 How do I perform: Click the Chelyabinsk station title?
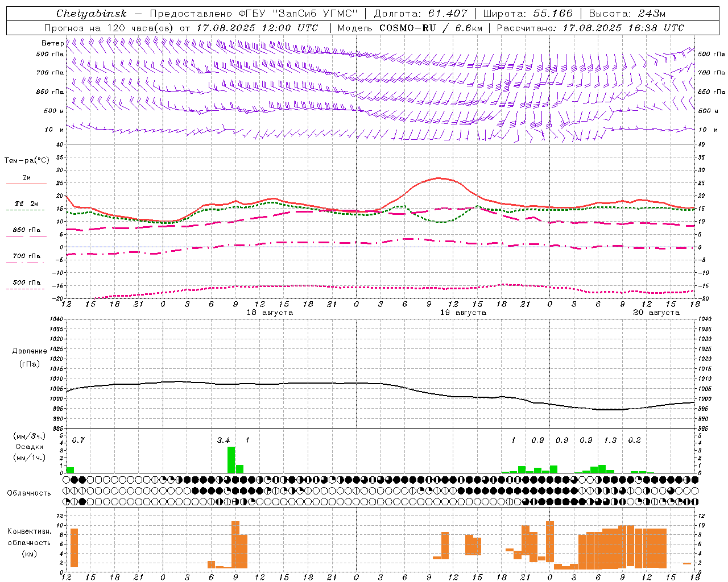coord(91,14)
